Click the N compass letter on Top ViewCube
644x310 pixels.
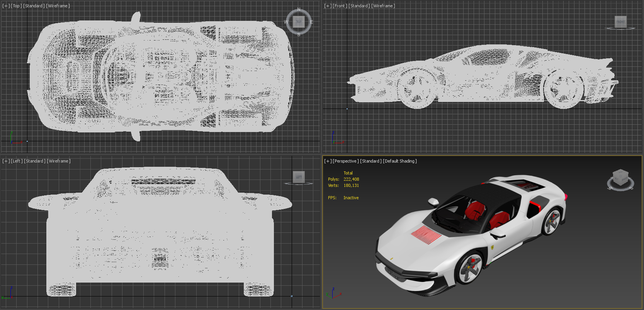(x=299, y=9)
